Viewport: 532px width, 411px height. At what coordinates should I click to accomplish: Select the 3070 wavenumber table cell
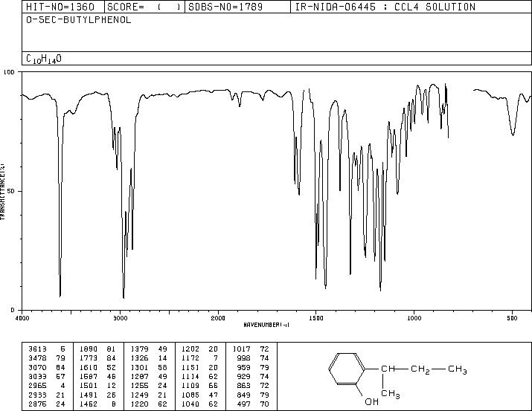(37, 367)
